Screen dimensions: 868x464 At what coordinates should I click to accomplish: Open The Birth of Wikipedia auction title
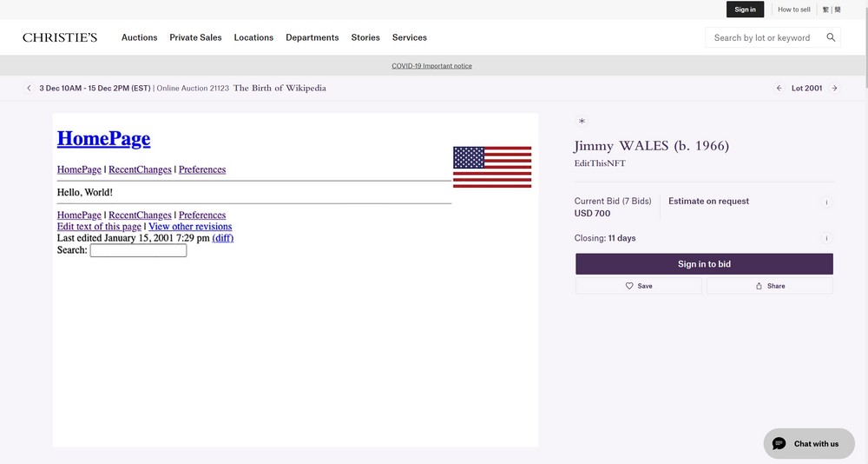pos(279,88)
